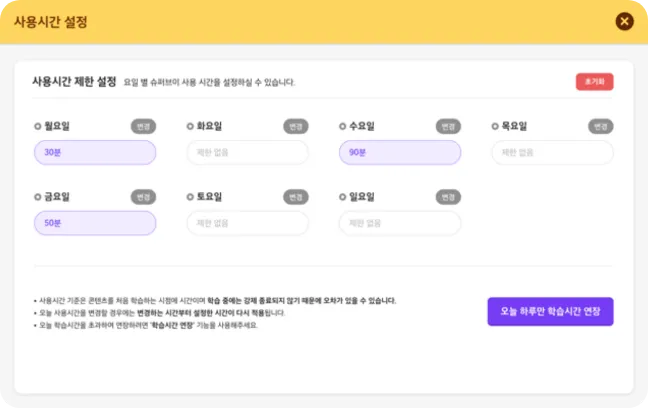Select the 금요일 radio button
Screen dimensions: 648x408
(x=38, y=197)
